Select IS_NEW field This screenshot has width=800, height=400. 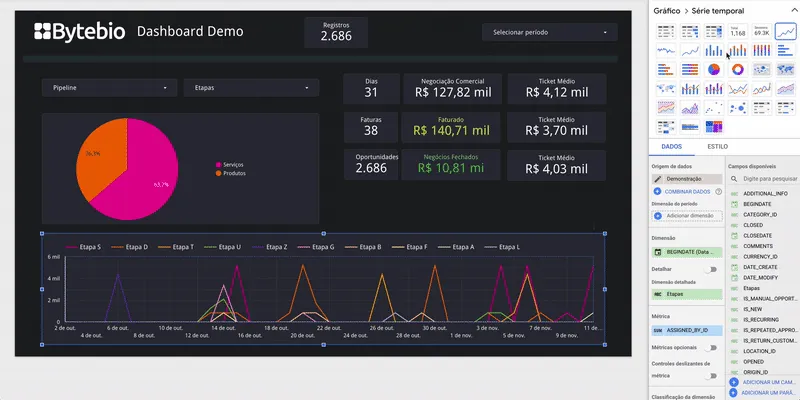pos(754,309)
